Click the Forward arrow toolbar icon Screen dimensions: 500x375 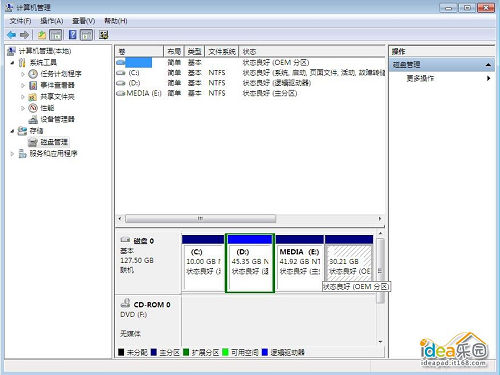click(x=24, y=35)
